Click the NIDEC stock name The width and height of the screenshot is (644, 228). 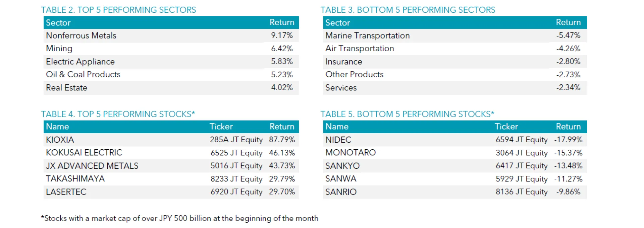(x=338, y=140)
